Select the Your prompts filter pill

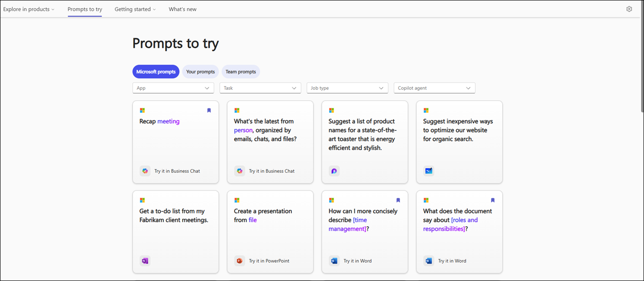[x=200, y=72]
